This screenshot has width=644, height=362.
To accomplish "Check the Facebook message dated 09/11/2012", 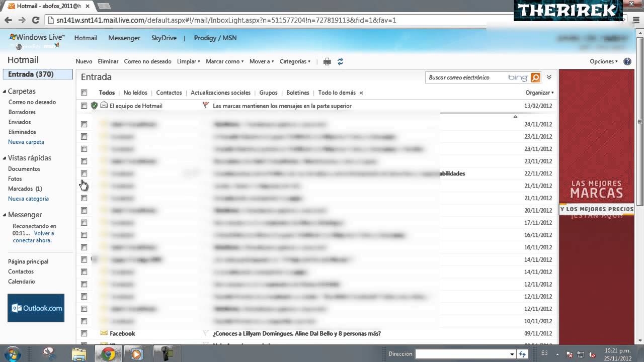I will 84,333.
